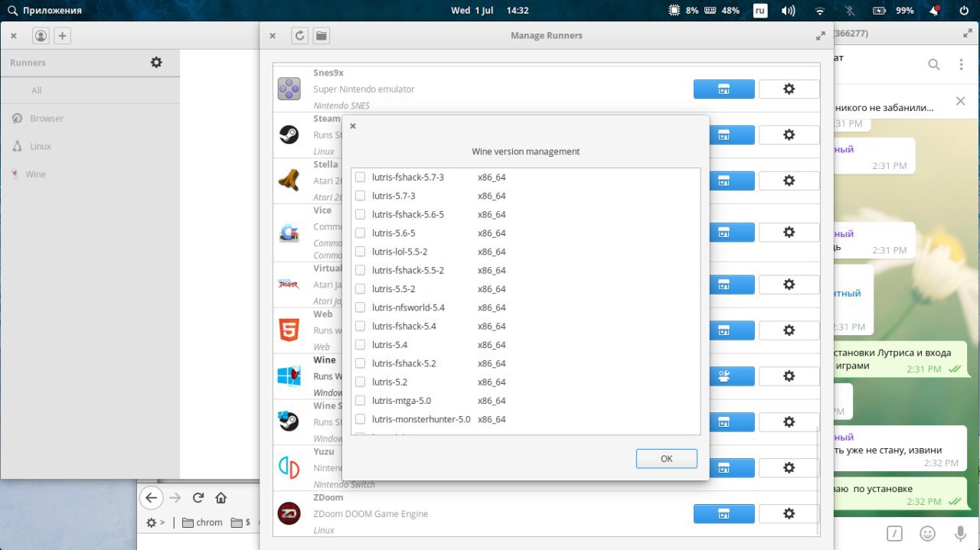
Task: Click bot commands slash icon in Telegram
Action: click(x=894, y=533)
